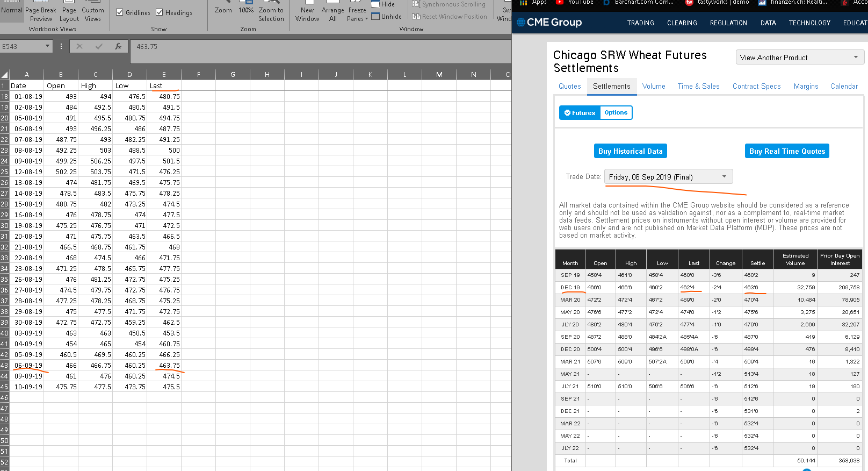Open the Contract Specs tab
The image size is (868, 471).
pos(757,87)
